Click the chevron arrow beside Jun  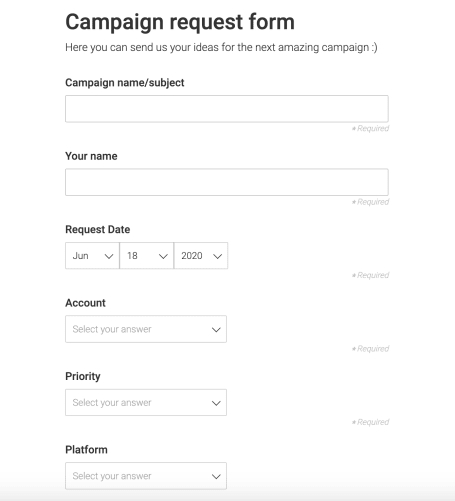pos(109,256)
